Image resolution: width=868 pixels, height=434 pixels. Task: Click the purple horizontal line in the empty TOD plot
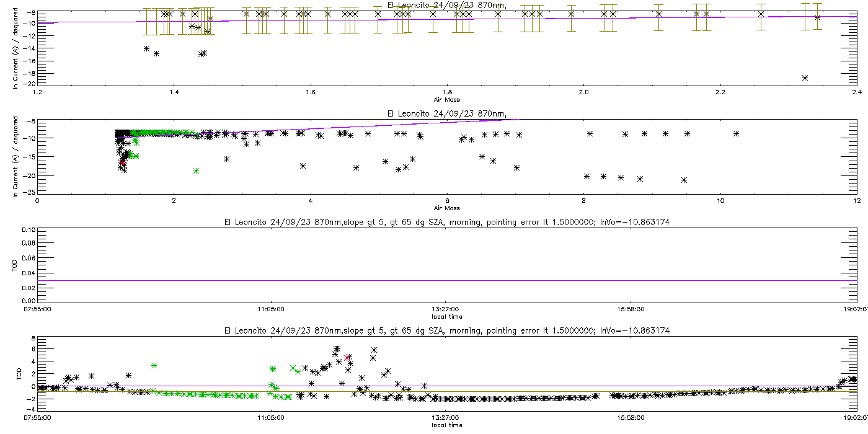coord(446,280)
